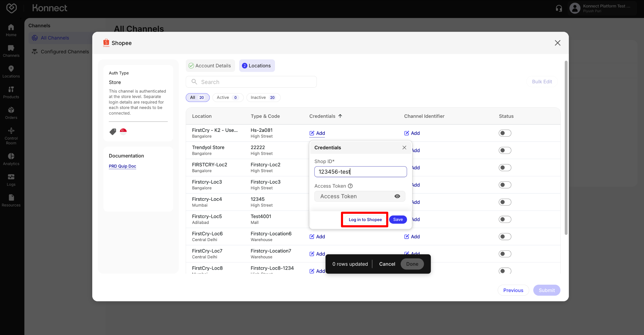The width and height of the screenshot is (644, 335).
Task: Click Log in to Shopee button
Action: click(365, 220)
